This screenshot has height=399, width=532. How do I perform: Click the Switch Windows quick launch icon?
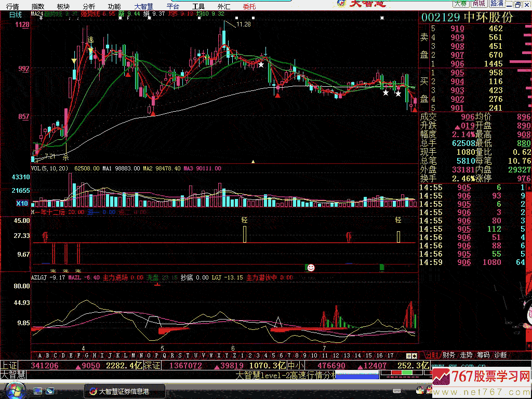pyautogui.click(x=50, y=391)
